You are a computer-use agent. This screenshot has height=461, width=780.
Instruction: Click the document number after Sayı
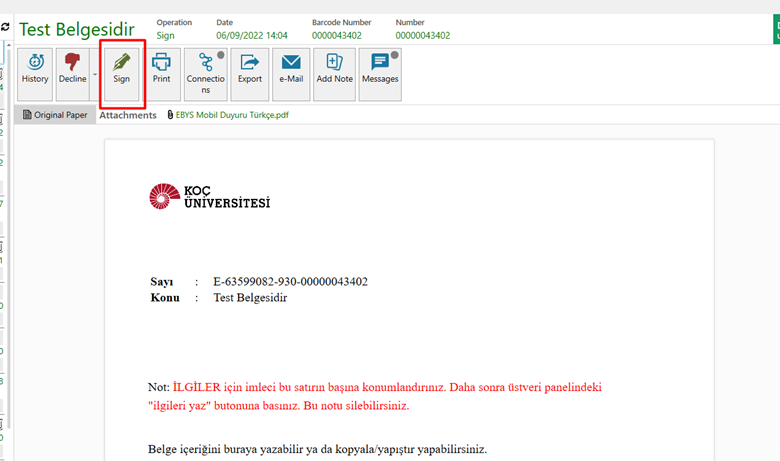tap(290, 282)
